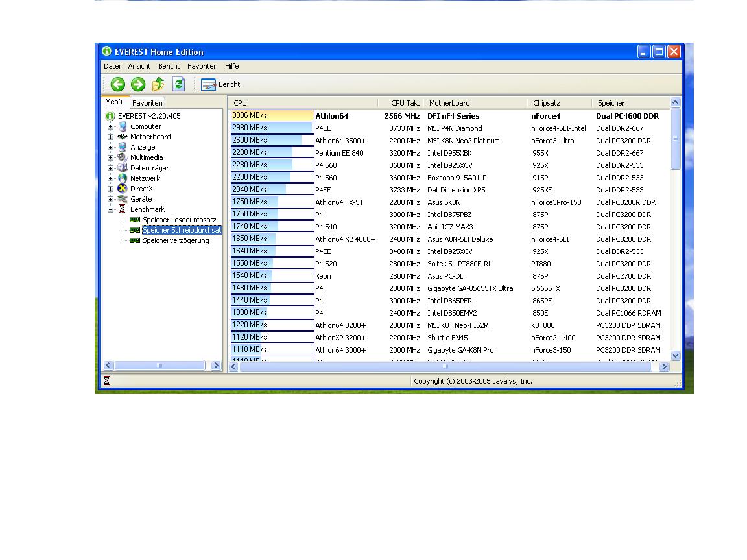Expand the Anzeige tree node
The width and height of the screenshot is (747, 560).
110,148
